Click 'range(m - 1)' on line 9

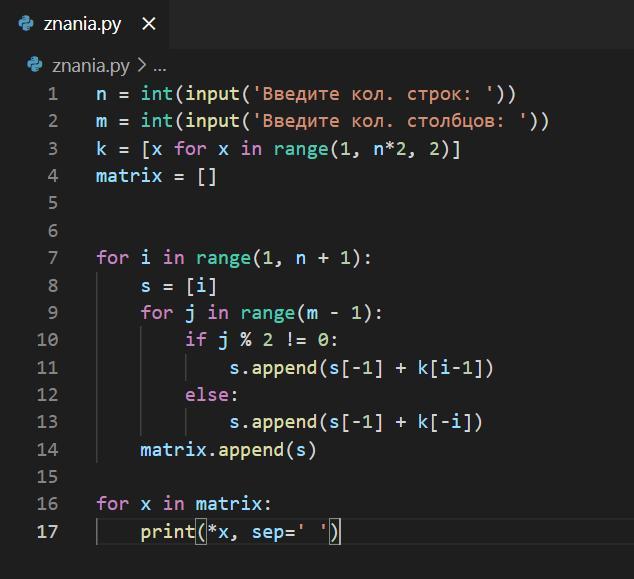[x=306, y=313]
